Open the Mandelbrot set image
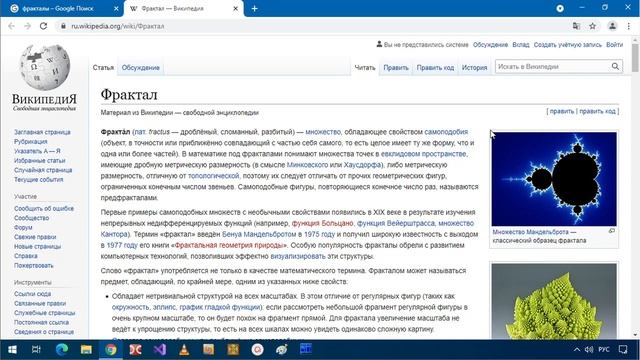The width and height of the screenshot is (640, 360). click(554, 179)
